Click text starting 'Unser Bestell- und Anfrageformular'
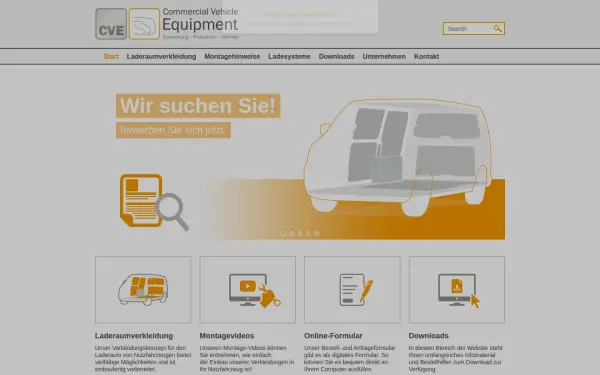Screen dimensions: 600x375 (350, 359)
